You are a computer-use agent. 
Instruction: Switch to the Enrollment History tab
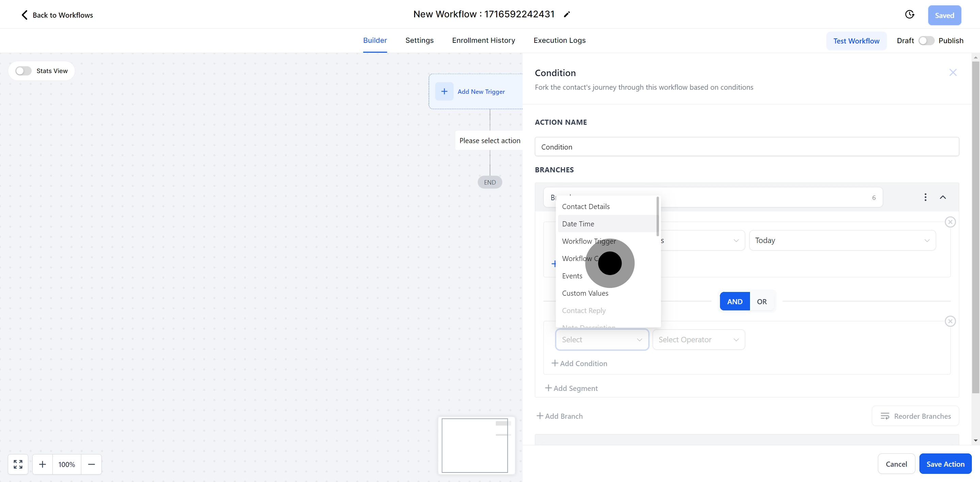coord(483,40)
